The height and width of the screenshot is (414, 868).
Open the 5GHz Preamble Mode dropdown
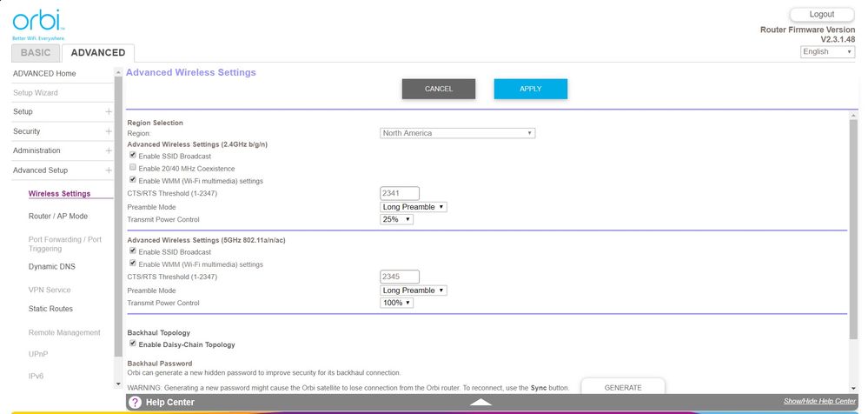pyautogui.click(x=414, y=290)
